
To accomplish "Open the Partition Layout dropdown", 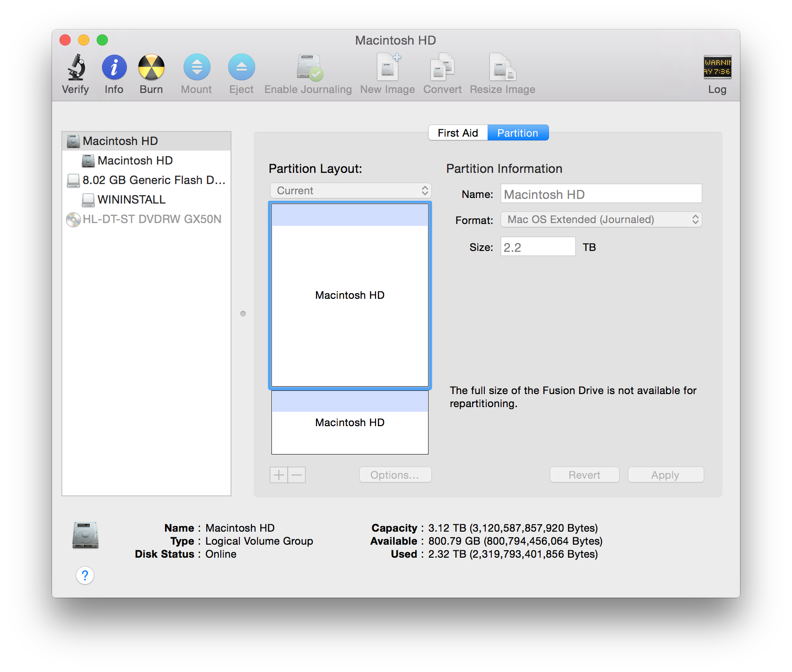I will (350, 191).
